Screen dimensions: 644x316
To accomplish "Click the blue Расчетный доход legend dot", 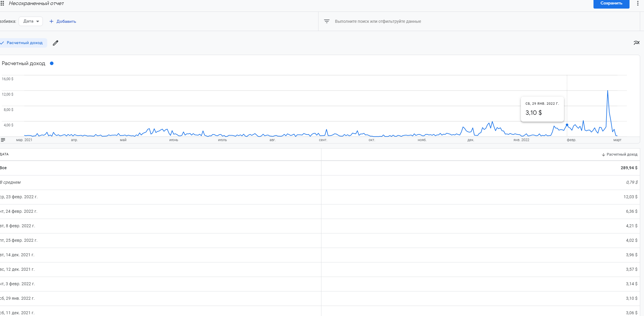I will coord(52,63).
